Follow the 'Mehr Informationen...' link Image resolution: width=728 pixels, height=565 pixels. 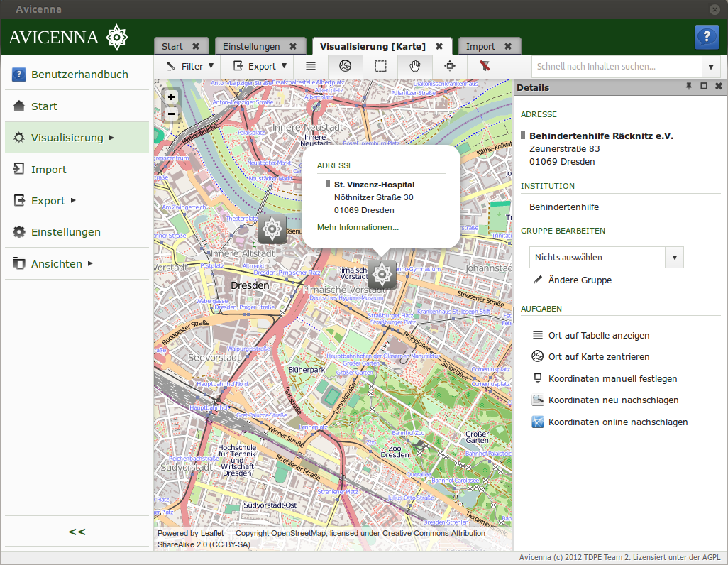358,227
